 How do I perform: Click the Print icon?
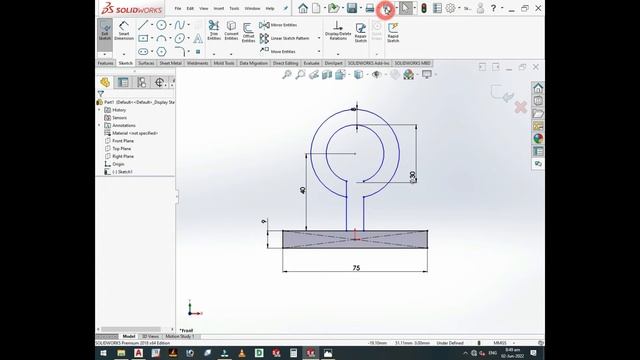[x=370, y=8]
